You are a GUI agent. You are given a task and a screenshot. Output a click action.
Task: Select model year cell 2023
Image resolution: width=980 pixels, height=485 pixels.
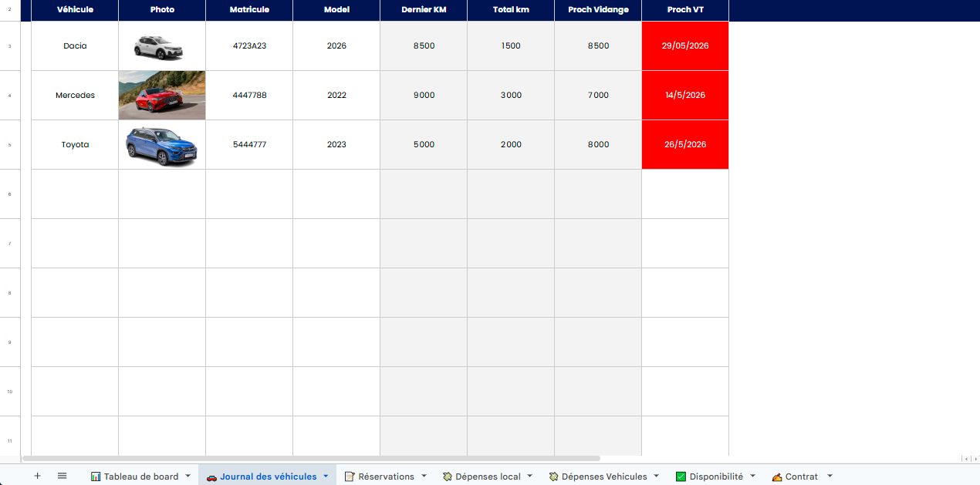click(x=336, y=145)
